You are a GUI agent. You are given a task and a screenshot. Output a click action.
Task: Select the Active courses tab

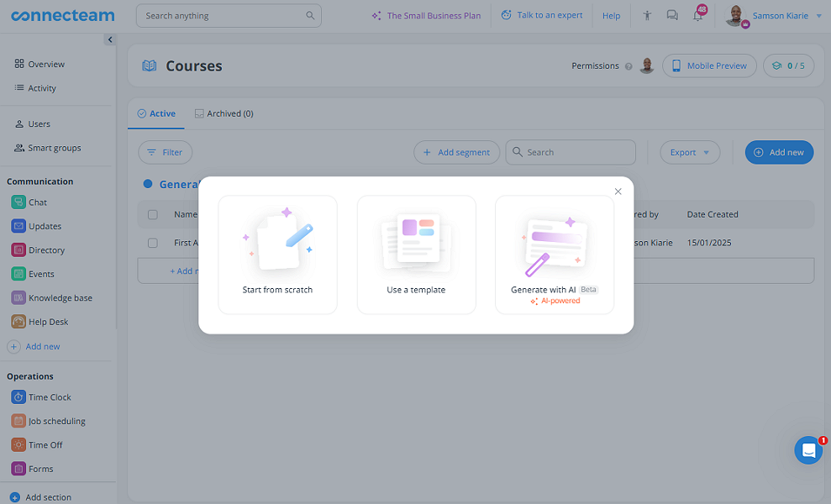(x=155, y=113)
